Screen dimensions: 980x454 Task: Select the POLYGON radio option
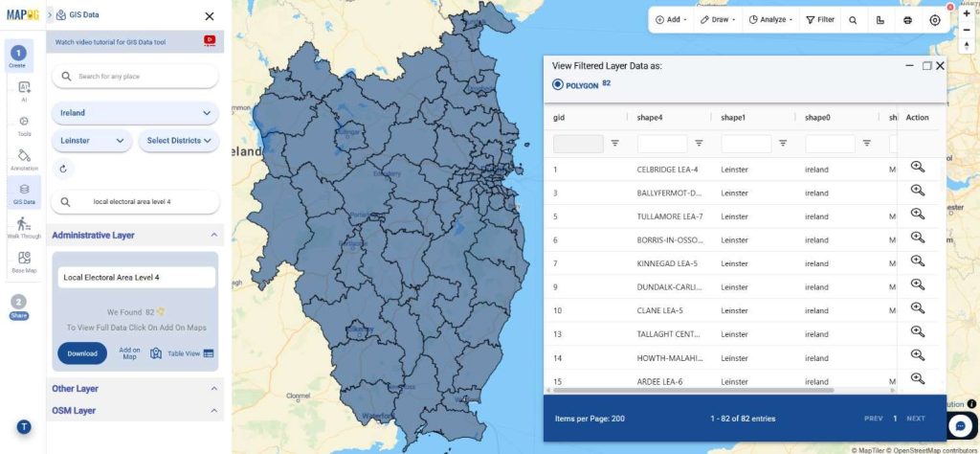tap(558, 84)
